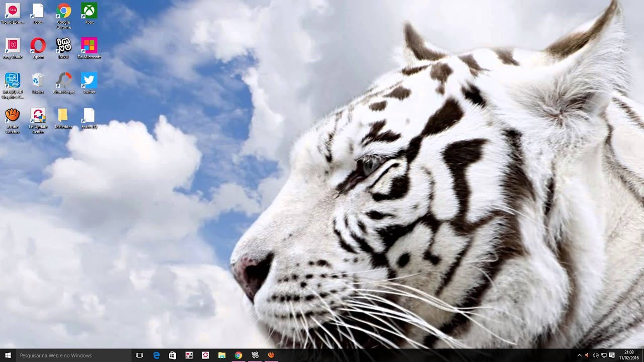Switch to aTube Catcher in the taskbar
Viewport: 644px width, 362px height.
point(271,355)
